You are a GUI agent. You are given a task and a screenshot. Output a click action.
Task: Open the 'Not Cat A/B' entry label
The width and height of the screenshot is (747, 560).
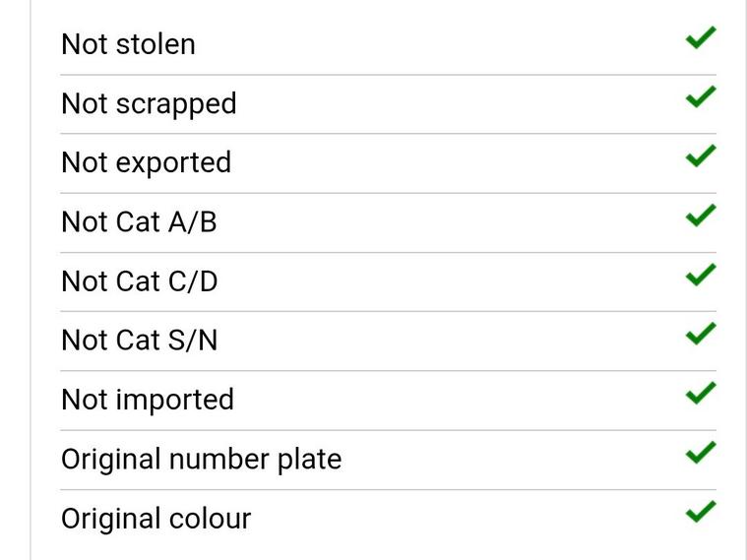click(139, 222)
